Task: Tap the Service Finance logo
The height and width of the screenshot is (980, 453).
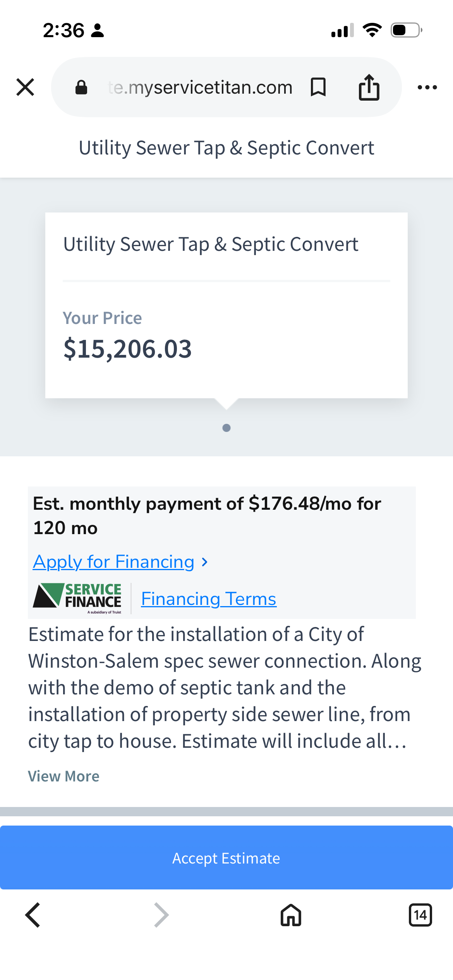Action: point(77,598)
